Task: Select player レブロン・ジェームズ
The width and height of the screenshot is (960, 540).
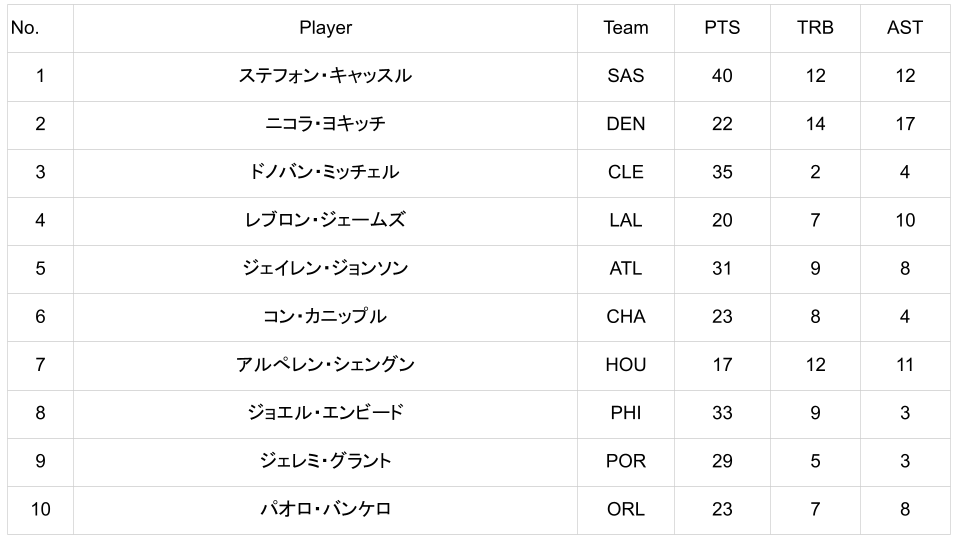Action: 325,220
